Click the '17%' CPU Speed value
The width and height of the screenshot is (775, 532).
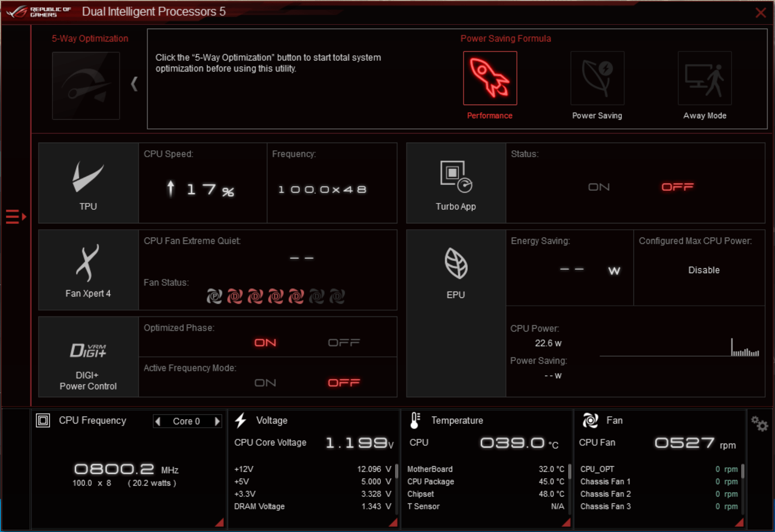(211, 189)
